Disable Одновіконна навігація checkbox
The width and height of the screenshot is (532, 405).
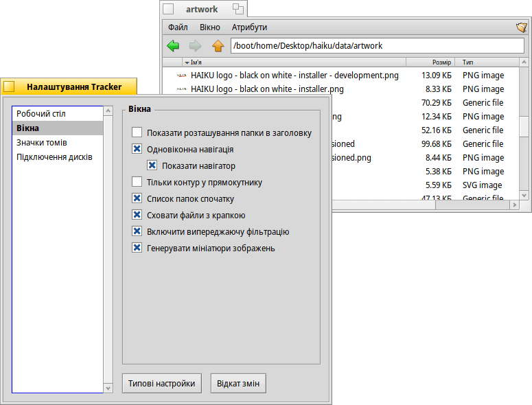(x=137, y=149)
